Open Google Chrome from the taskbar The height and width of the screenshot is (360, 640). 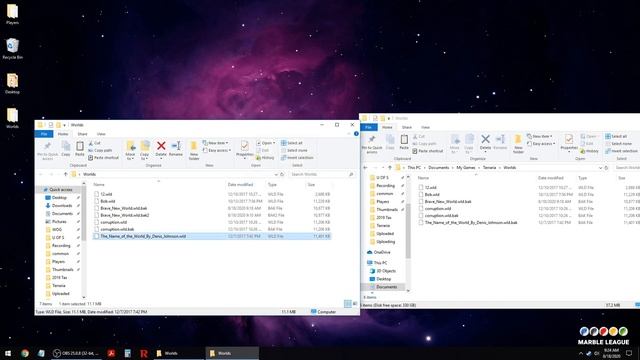(25, 353)
